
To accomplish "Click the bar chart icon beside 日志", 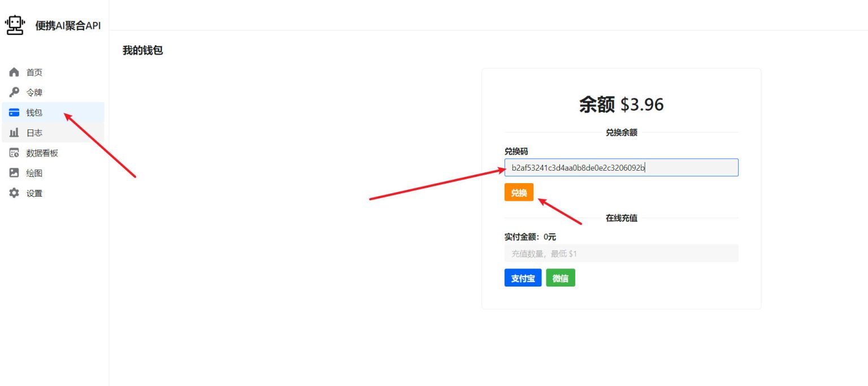I will tap(14, 133).
